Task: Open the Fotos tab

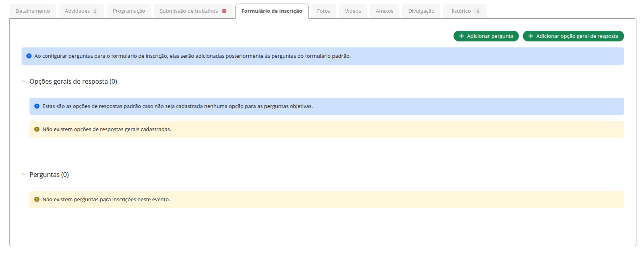Action: pos(324,11)
